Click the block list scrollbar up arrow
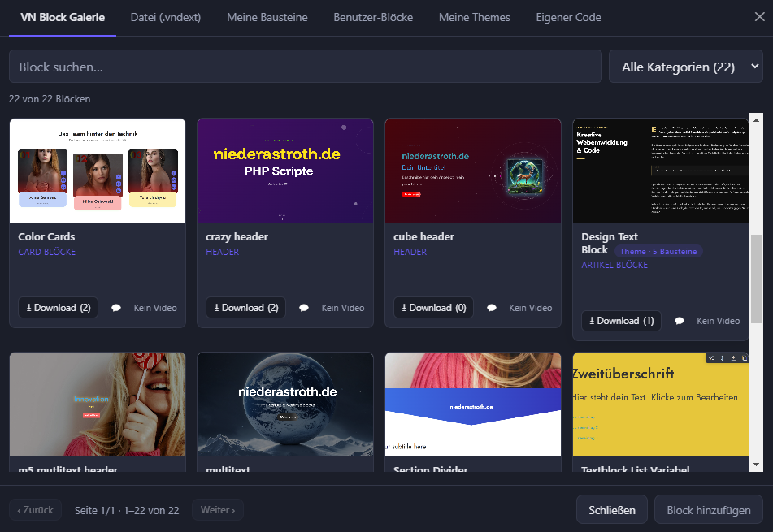The width and height of the screenshot is (773, 532). tap(756, 119)
